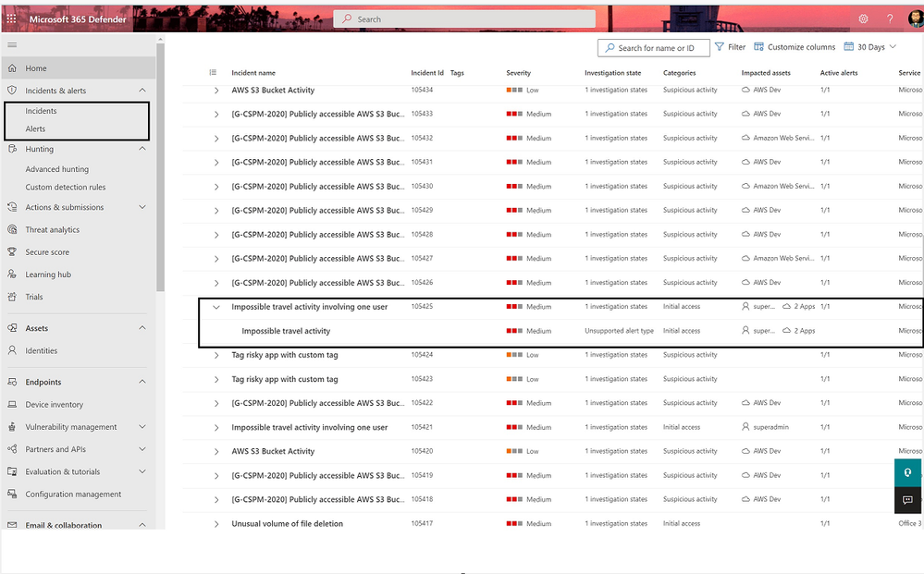Click the Actions & submissions icon
Screen dimensions: 924x574
(12, 207)
